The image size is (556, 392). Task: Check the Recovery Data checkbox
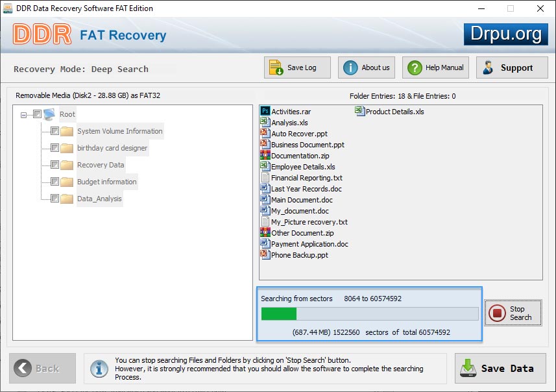[54, 165]
